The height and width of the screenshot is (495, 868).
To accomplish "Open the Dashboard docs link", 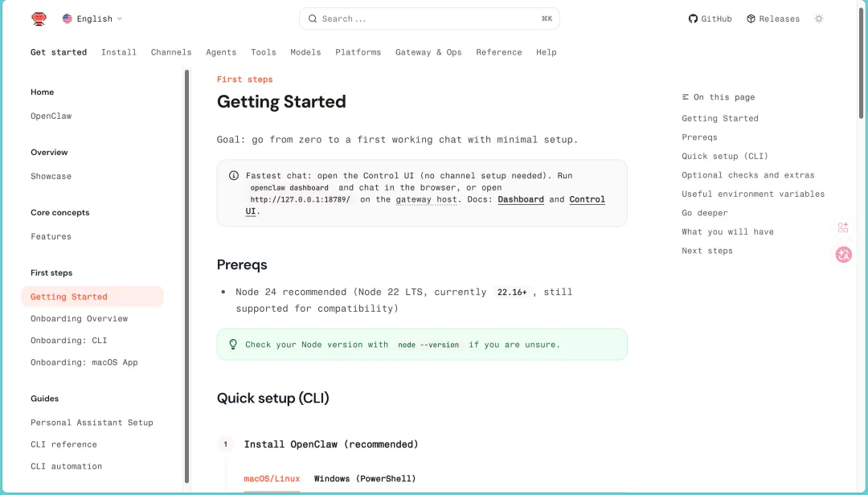I will click(521, 199).
